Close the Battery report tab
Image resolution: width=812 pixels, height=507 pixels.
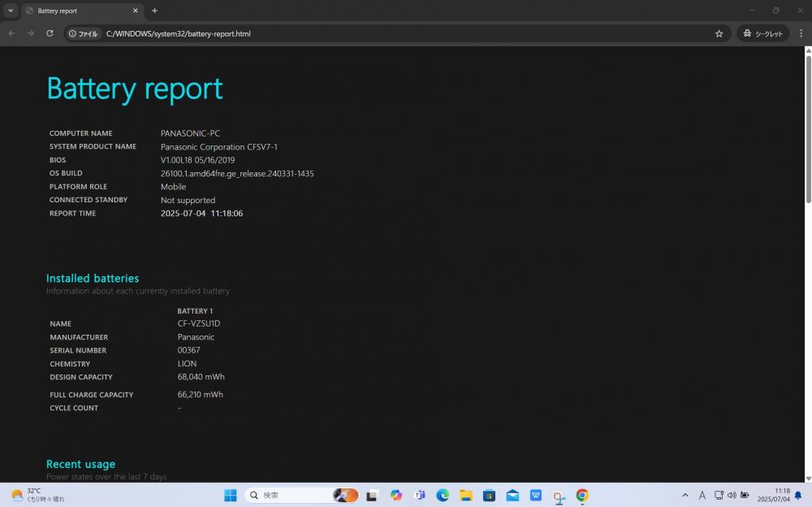pyautogui.click(x=135, y=11)
